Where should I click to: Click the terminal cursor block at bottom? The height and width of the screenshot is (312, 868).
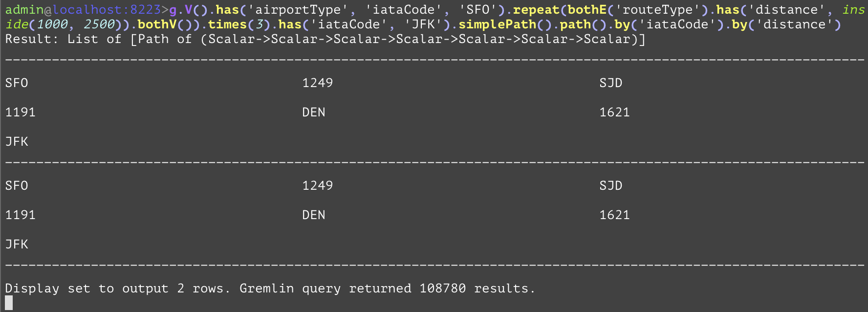coord(9,303)
